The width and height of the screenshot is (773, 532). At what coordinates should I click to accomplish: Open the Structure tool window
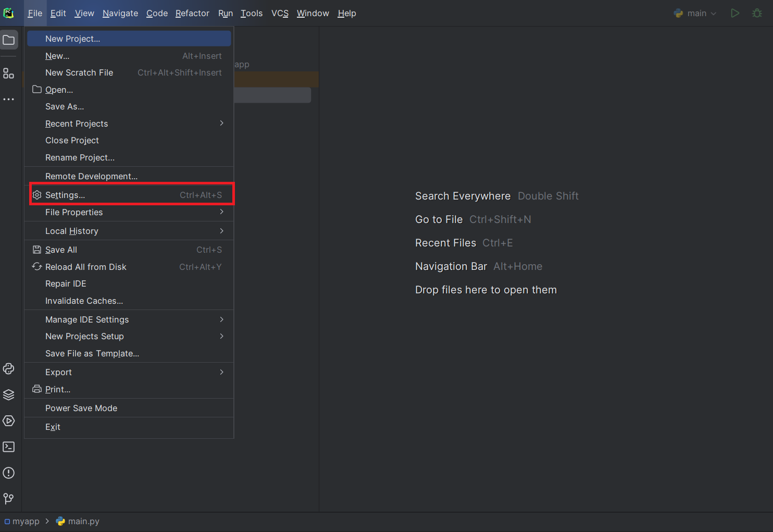tap(8, 73)
